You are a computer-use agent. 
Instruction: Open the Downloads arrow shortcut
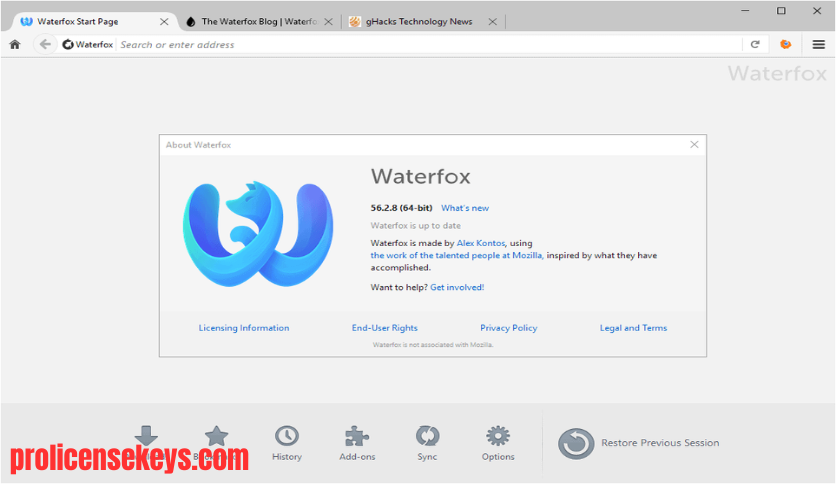pyautogui.click(x=146, y=436)
